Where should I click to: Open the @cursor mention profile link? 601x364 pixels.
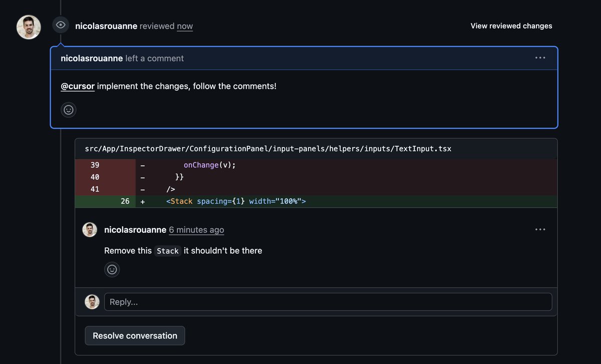coord(77,86)
